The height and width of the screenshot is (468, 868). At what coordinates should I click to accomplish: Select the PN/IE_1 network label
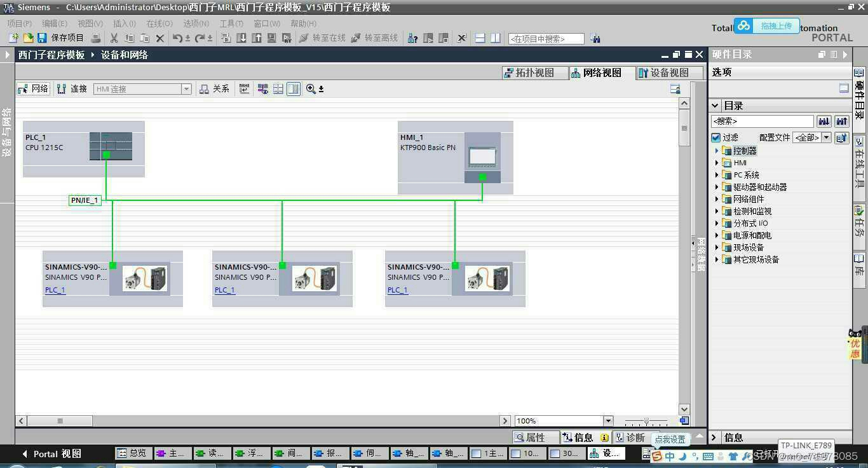click(x=85, y=200)
